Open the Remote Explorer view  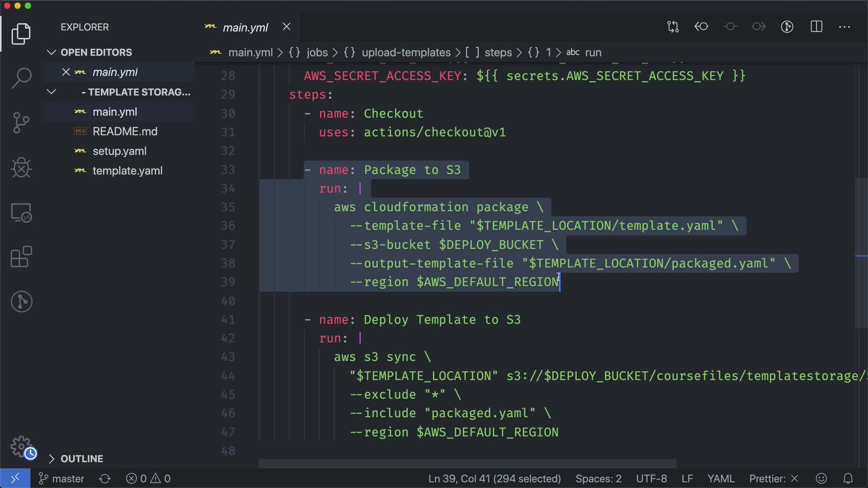pyautogui.click(x=21, y=212)
